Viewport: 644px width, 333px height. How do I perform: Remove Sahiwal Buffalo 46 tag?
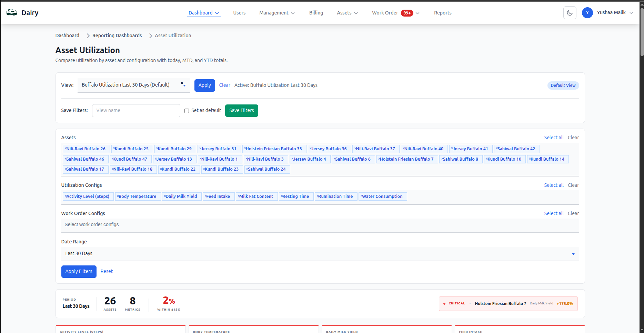pos(66,159)
